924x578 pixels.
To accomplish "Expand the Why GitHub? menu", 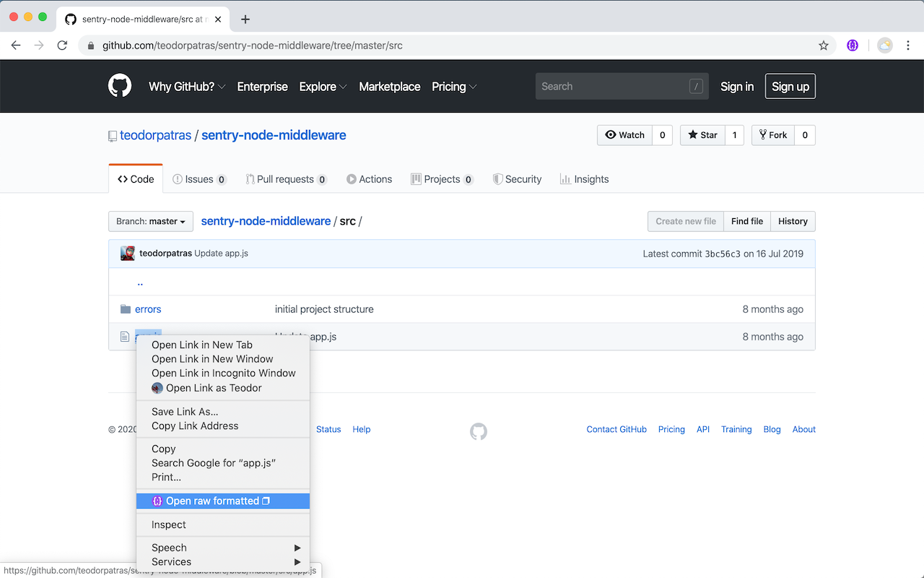I will (x=187, y=87).
